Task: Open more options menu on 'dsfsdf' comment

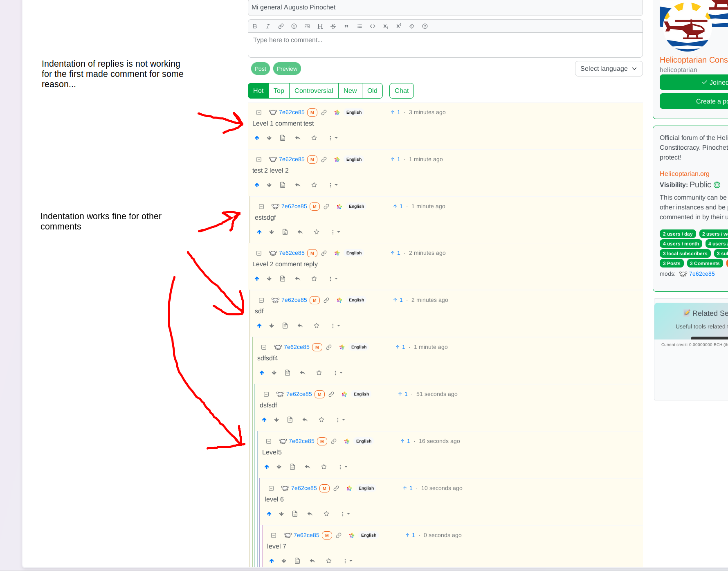Action: [x=340, y=420]
